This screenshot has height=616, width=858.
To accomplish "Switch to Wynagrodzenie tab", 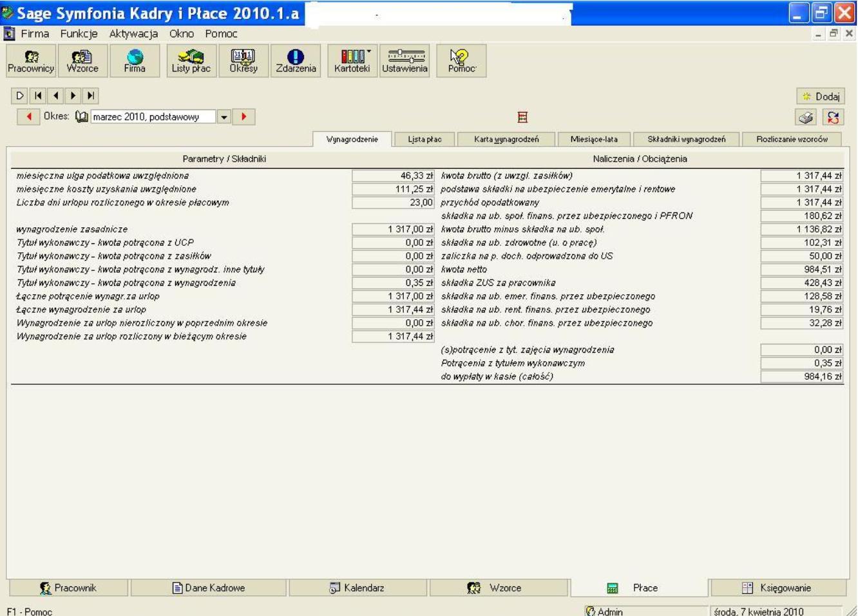I will (352, 139).
